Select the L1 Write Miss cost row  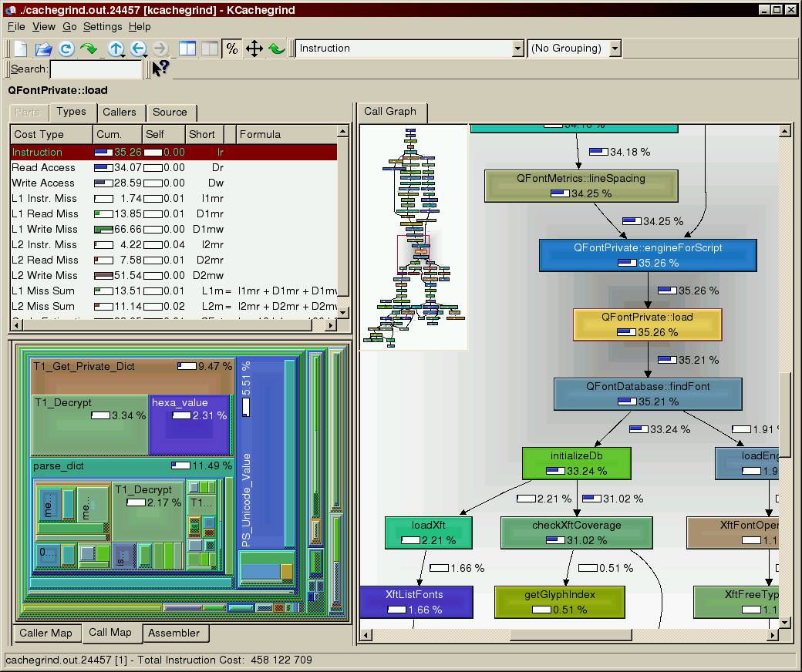[x=45, y=229]
